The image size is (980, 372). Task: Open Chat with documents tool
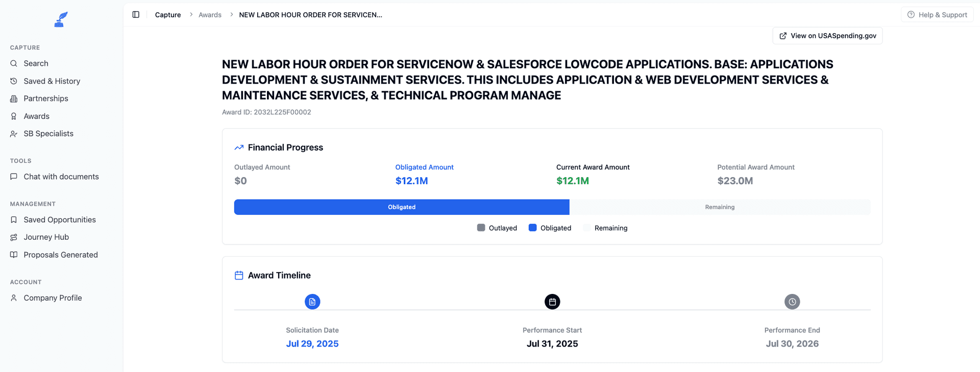coord(61,177)
